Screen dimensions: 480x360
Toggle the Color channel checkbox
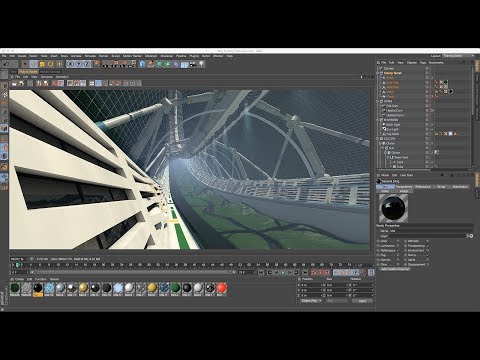[x=398, y=241]
